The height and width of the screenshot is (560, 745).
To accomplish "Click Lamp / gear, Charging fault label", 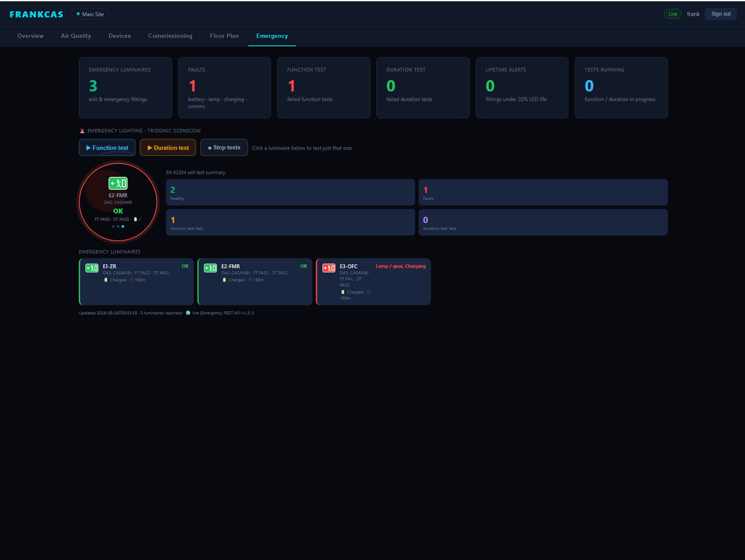I will click(400, 266).
